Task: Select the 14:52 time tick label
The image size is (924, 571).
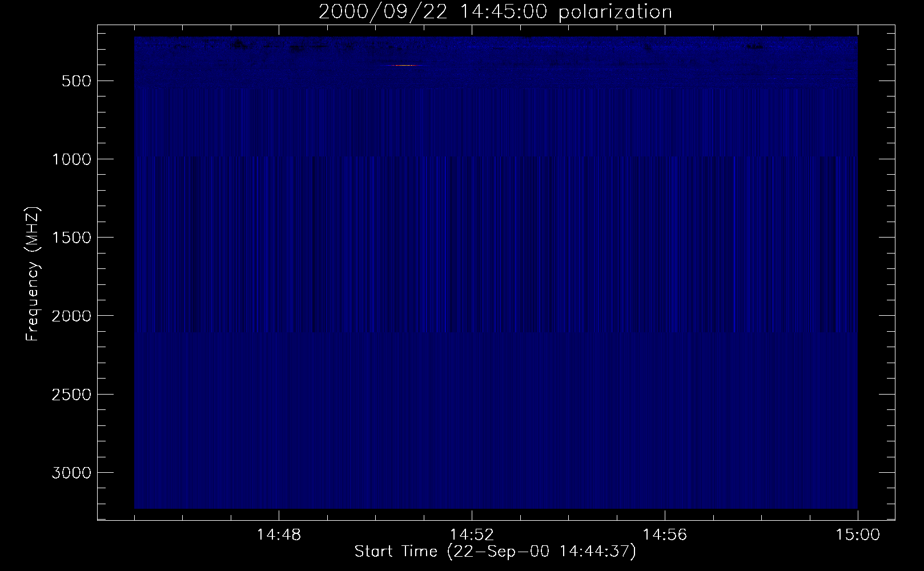Action: point(472,535)
